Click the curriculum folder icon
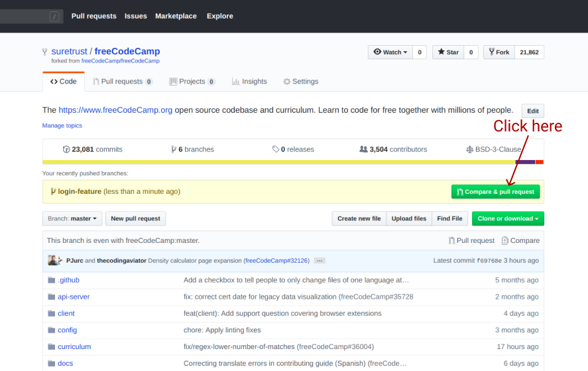 pyautogui.click(x=51, y=346)
